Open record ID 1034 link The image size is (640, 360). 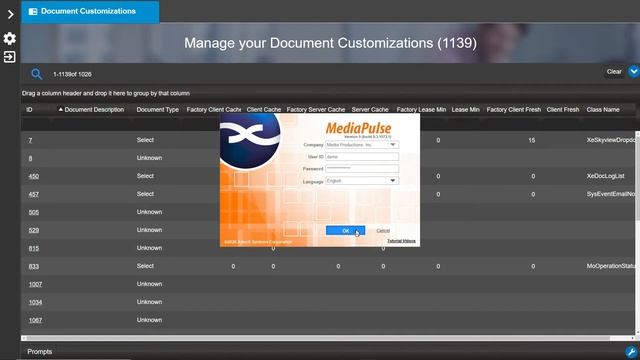[36, 302]
